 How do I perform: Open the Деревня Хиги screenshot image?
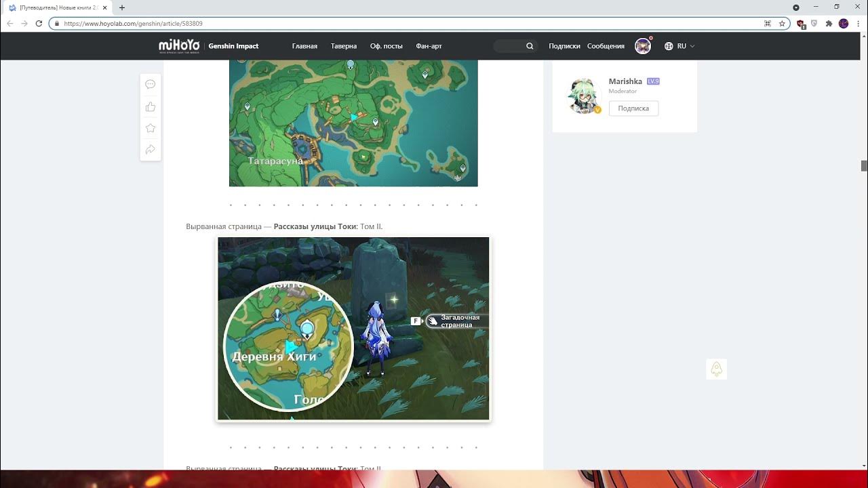click(353, 329)
